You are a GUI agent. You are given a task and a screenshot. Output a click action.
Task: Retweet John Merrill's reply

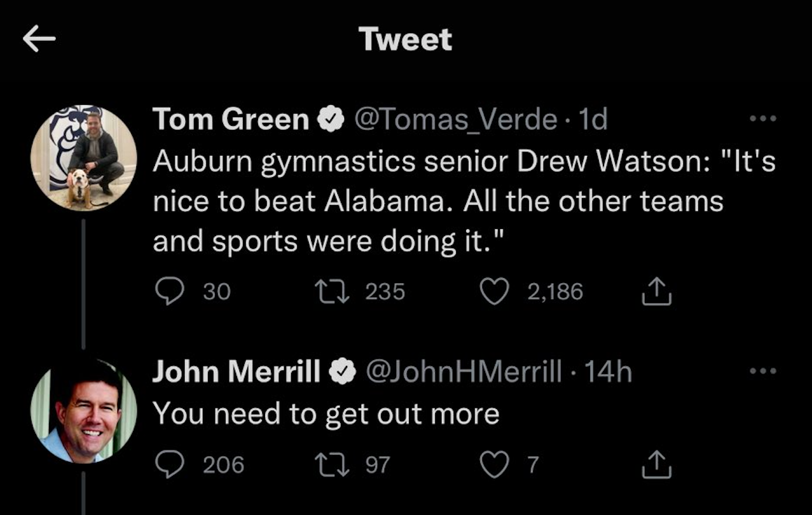pyautogui.click(x=332, y=465)
